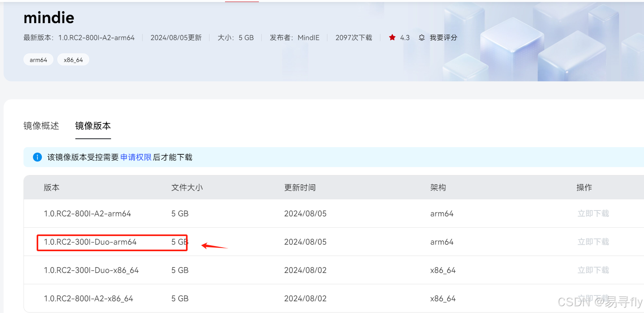The image size is (644, 313).
Task: Select version 1.0.RC2-300I-Duo-x86_64 row text
Action: tap(91, 270)
